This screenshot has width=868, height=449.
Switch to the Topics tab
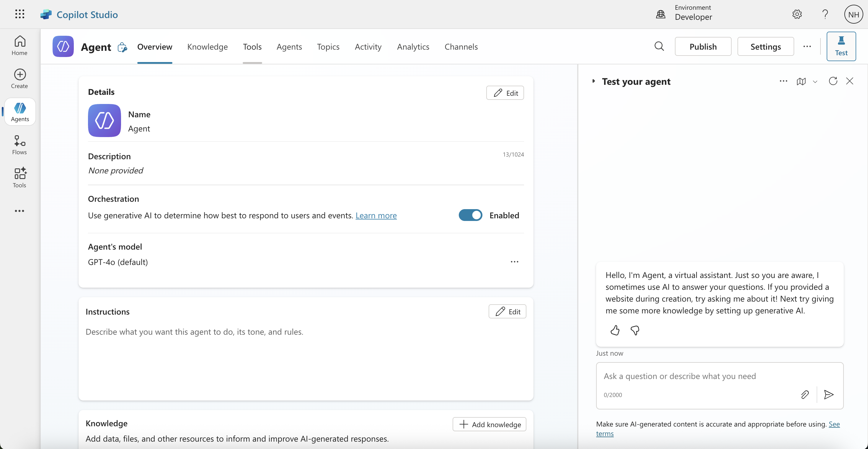click(328, 46)
